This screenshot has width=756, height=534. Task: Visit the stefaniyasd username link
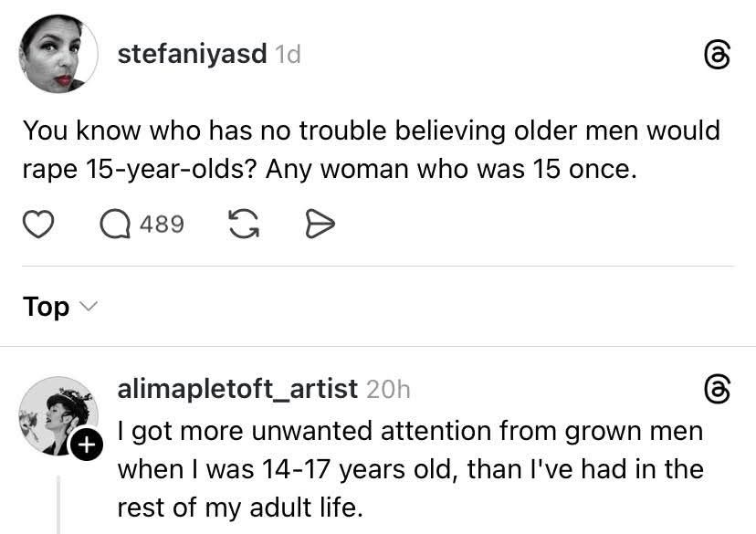coord(192,54)
